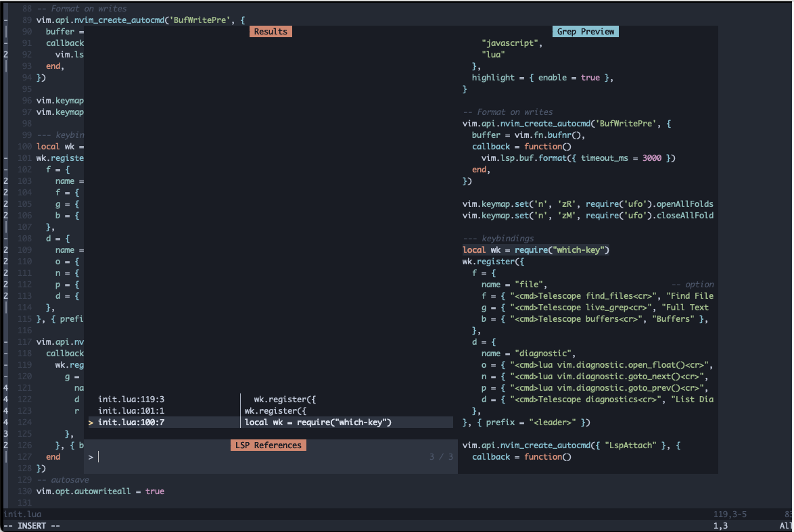Click the "4" fold indicator beside line 121
The height and width of the screenshot is (532, 794).
click(x=4, y=387)
